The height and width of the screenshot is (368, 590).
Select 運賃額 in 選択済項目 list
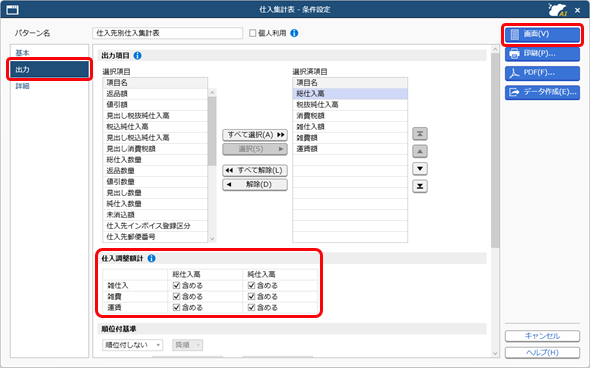pos(350,149)
